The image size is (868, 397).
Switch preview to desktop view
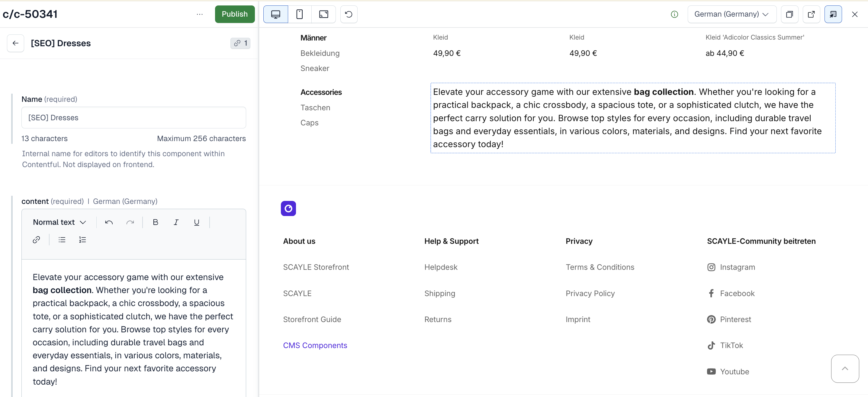click(276, 14)
